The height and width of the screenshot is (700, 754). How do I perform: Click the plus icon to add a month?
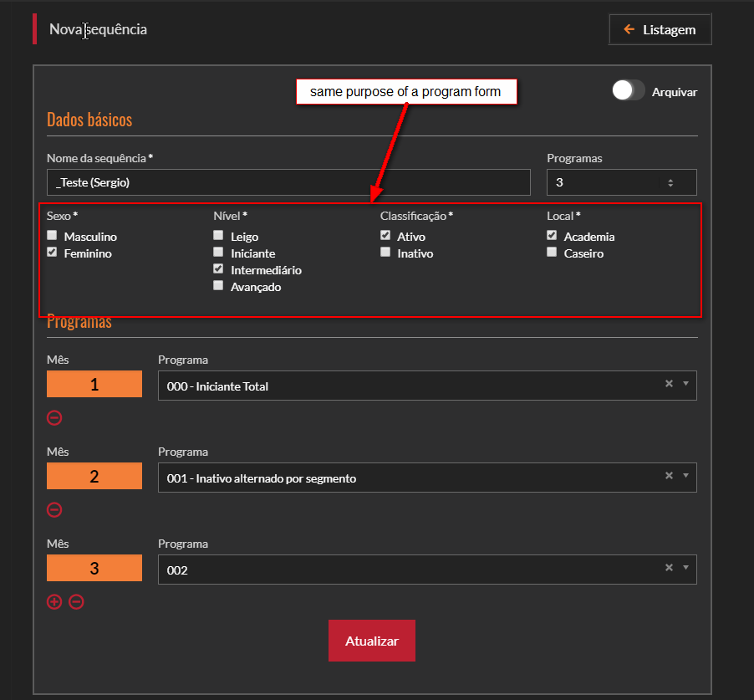[54, 601]
